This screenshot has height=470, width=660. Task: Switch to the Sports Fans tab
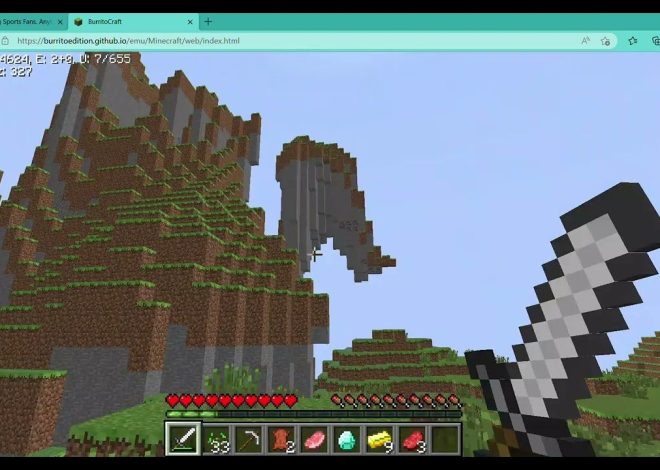point(33,21)
